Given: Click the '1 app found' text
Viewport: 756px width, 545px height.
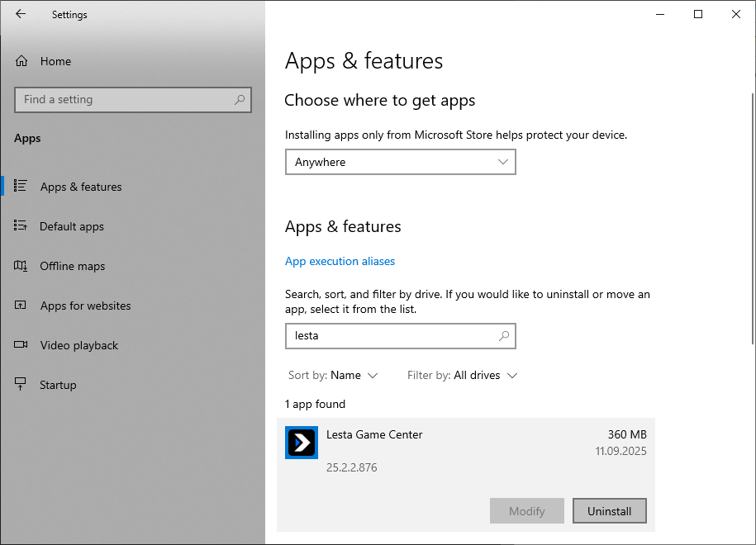Looking at the screenshot, I should pyautogui.click(x=315, y=404).
